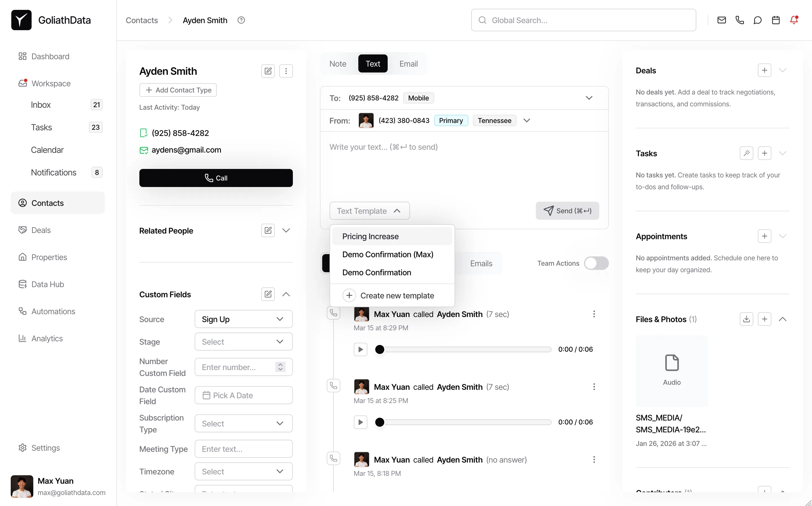
Task: Play the Mar 15 8:25 PM call recording
Action: (x=361, y=422)
